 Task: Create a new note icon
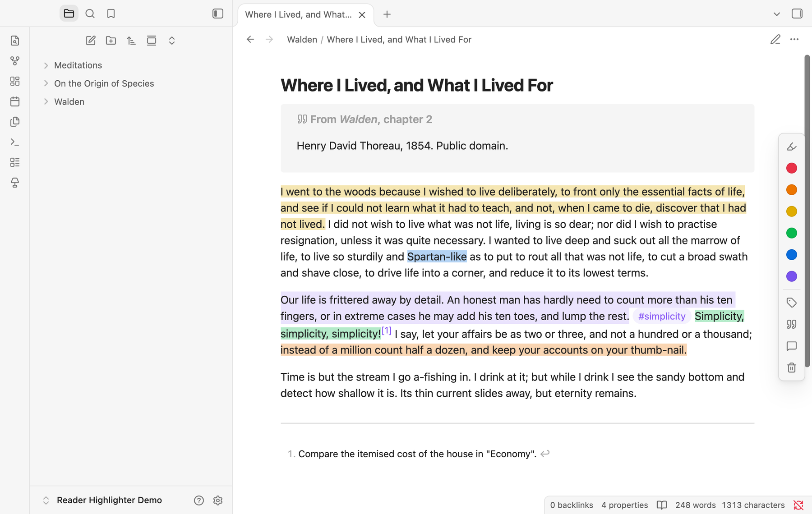click(91, 41)
